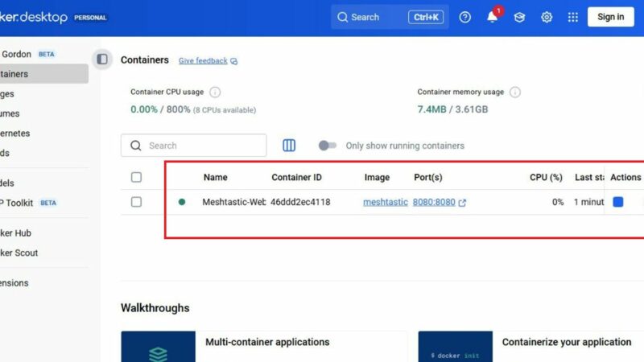Open the Multi-container applications walkthrough
This screenshot has height=362, width=644.
[264, 347]
